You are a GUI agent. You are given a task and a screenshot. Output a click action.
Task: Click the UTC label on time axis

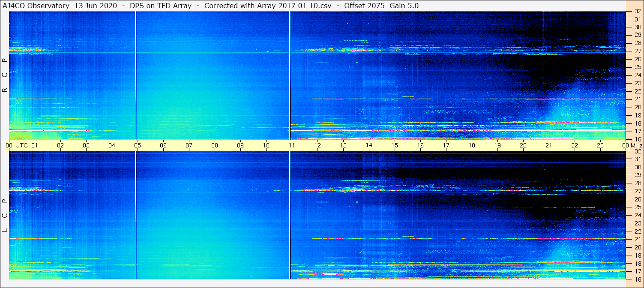coord(22,145)
